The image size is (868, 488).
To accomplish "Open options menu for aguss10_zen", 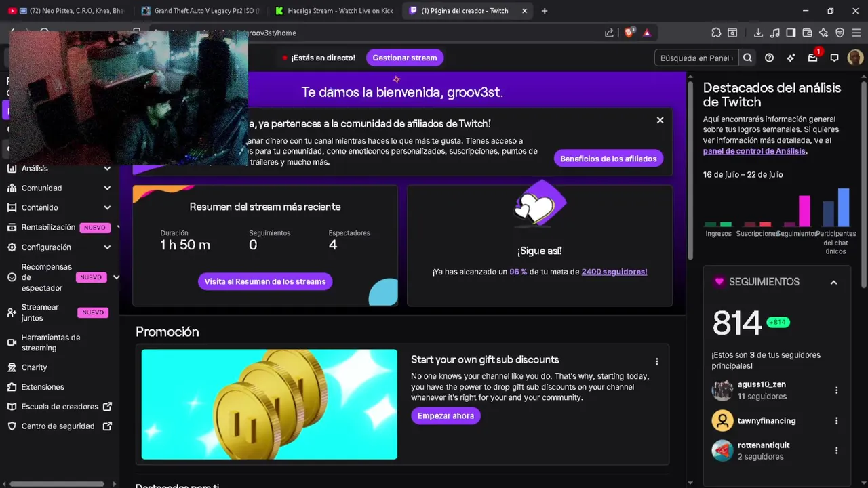I will click(x=836, y=390).
